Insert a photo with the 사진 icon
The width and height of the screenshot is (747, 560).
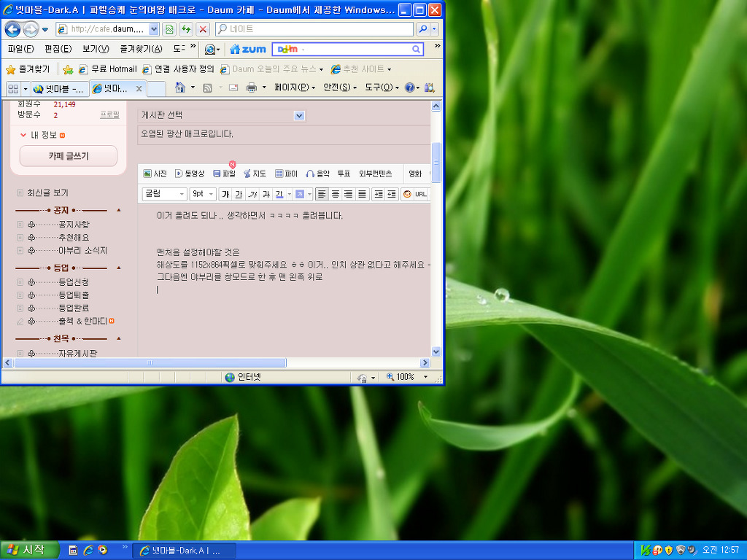(155, 174)
